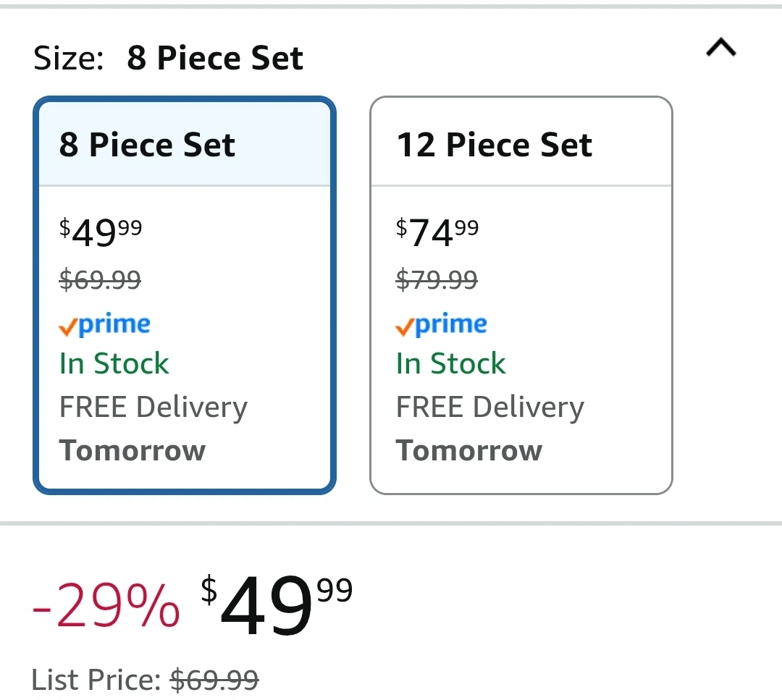782x700 pixels.
Task: Click the struck-through $69.99 in 8 Piece card
Action: tap(100, 279)
